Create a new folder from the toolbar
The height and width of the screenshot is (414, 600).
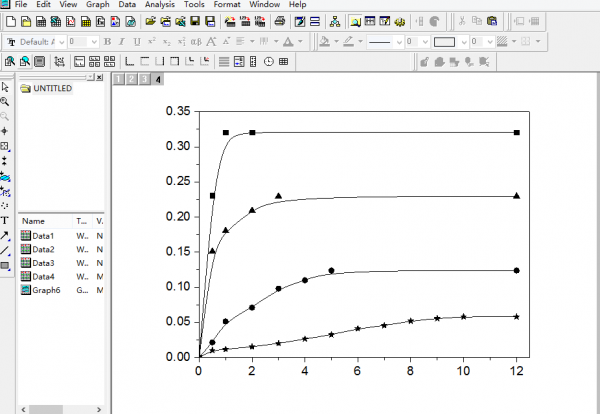[26, 21]
